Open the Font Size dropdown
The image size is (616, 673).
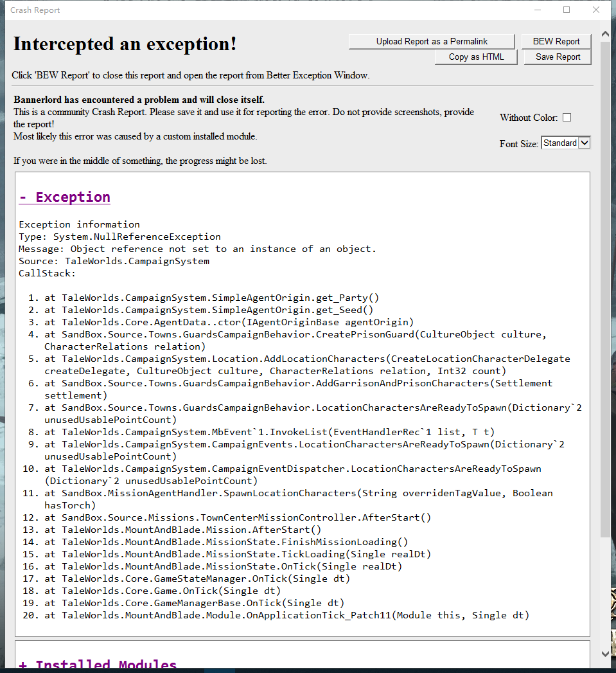[x=566, y=143]
